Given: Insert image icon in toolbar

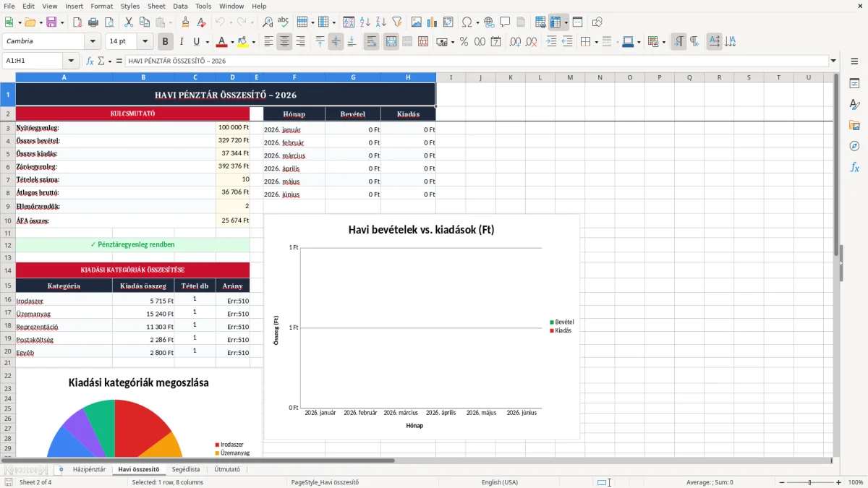Looking at the screenshot, I should click(417, 22).
